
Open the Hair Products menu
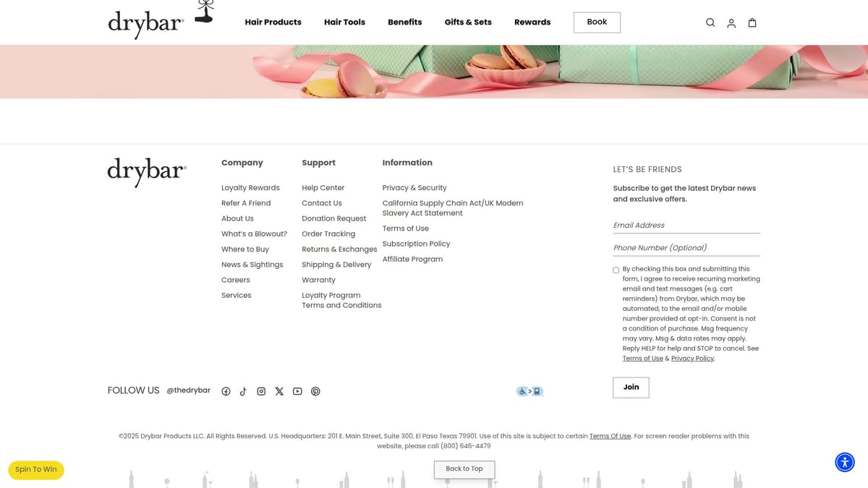click(x=273, y=22)
